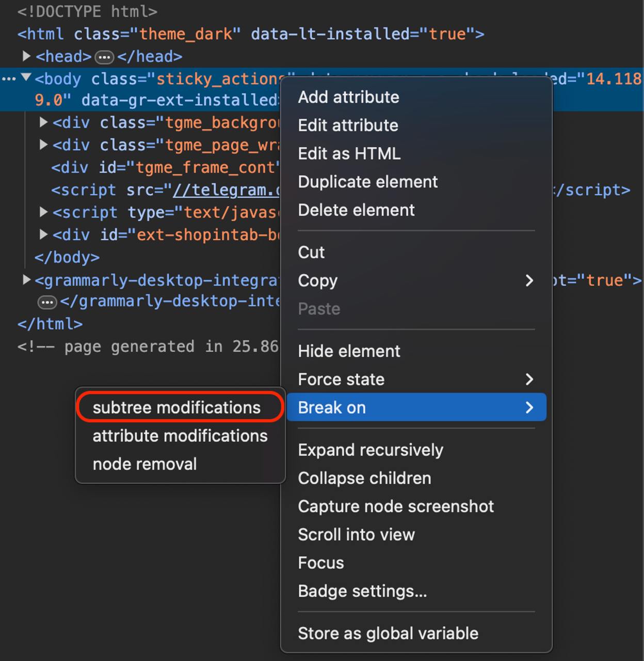Choose node removal breakpoint
644x661 pixels.
(144, 464)
